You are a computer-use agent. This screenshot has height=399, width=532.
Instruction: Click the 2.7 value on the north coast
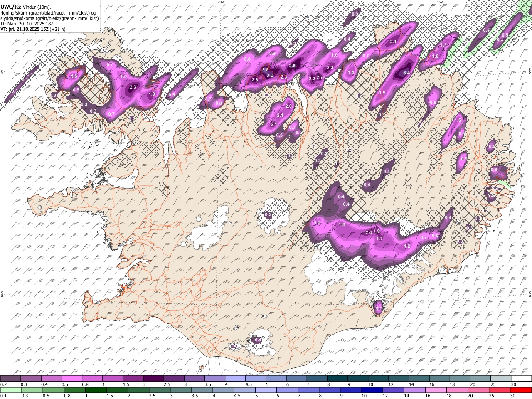tap(320, 77)
